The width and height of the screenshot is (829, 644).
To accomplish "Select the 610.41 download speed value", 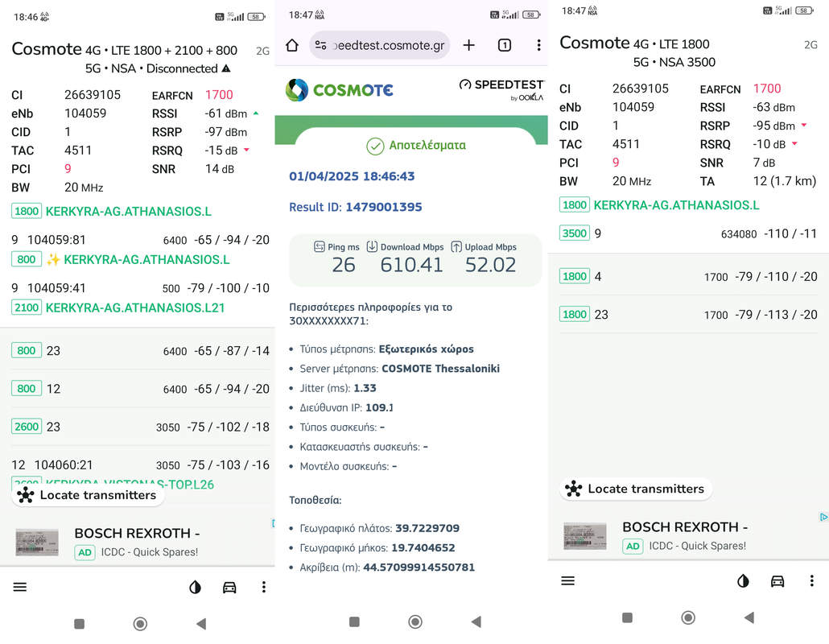I will click(x=411, y=265).
